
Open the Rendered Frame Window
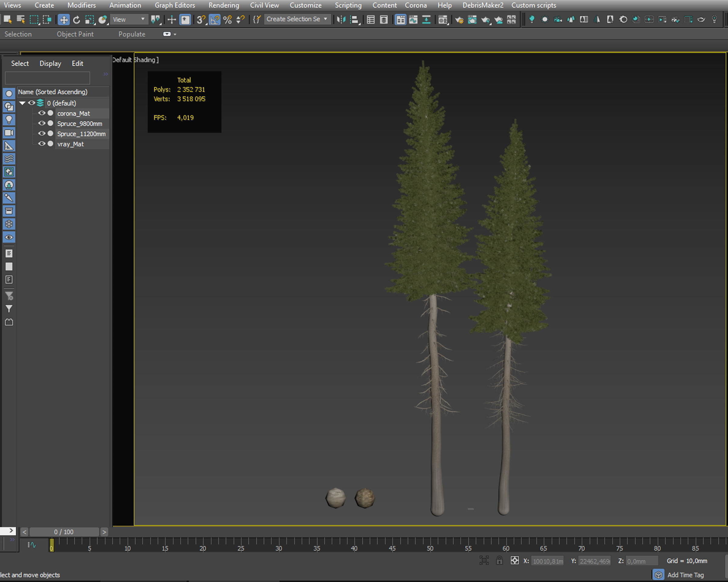tap(472, 20)
